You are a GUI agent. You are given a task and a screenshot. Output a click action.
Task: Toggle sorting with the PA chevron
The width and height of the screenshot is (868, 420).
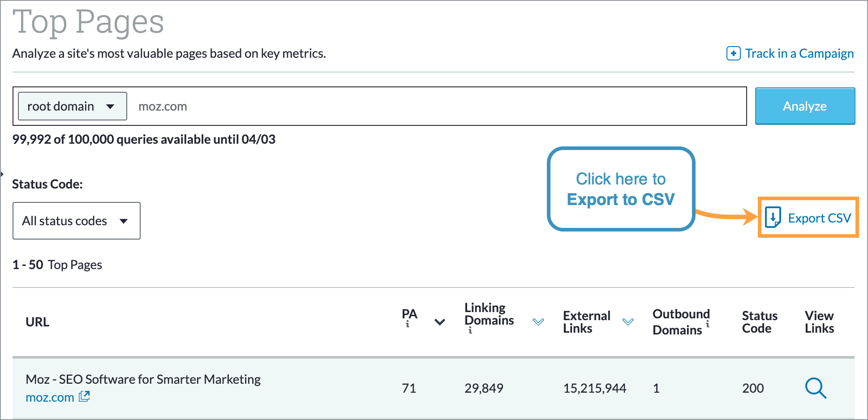(439, 321)
